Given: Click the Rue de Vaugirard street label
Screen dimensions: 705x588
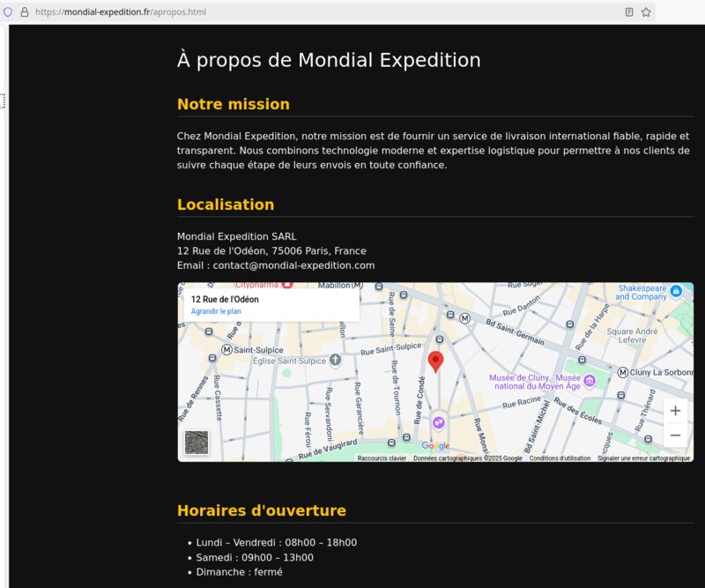Looking at the screenshot, I should (x=328, y=450).
